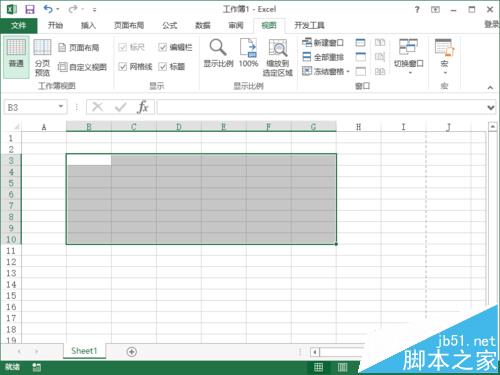Toggle the 标尺 (ruler) checkbox

click(132, 47)
